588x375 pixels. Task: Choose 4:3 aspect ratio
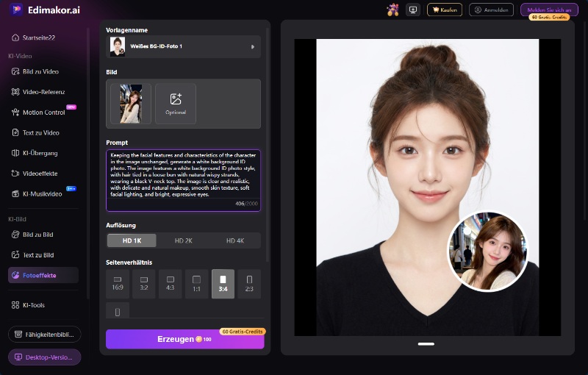[171, 284]
